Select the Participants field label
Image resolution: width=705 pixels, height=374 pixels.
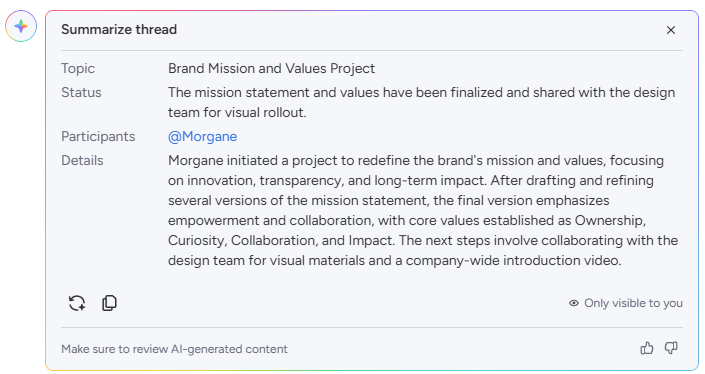coord(98,136)
